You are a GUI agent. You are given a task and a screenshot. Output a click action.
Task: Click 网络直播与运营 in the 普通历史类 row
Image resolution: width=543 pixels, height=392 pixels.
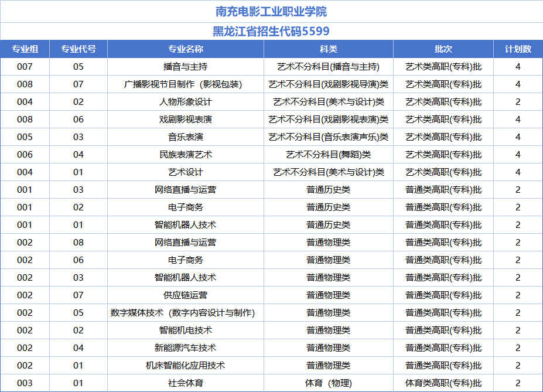point(186,190)
